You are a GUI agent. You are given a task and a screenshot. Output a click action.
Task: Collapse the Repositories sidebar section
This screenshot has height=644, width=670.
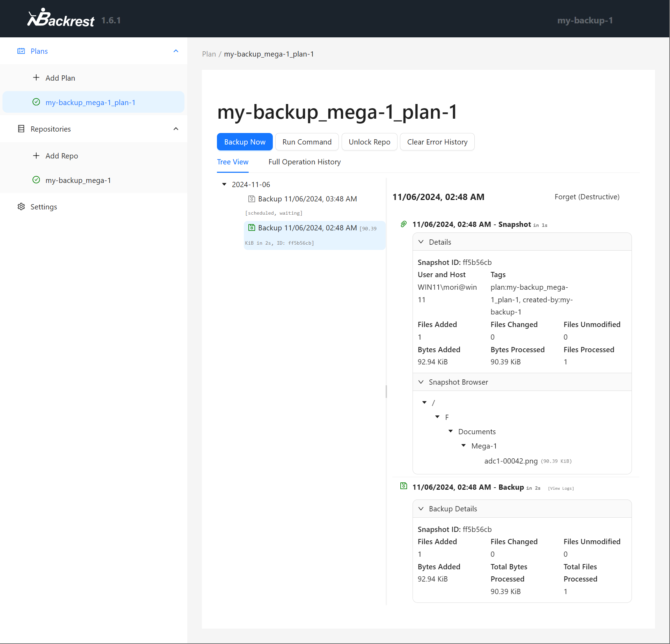point(176,129)
